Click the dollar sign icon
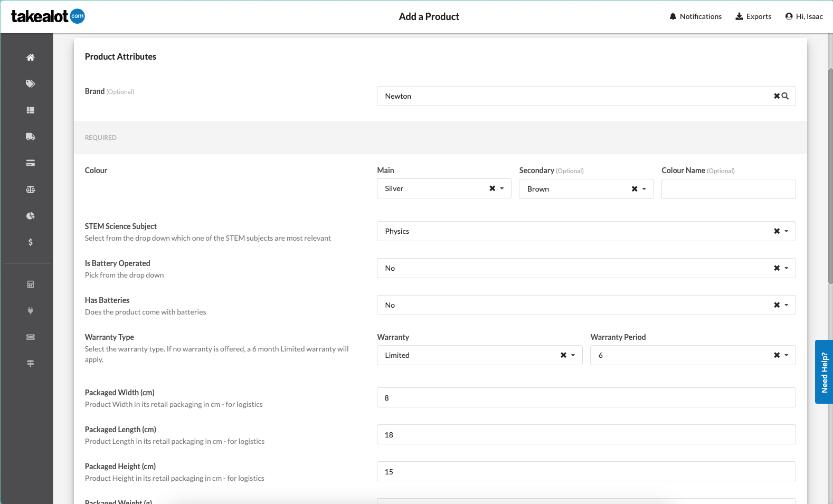Image resolution: width=833 pixels, height=504 pixels. click(x=31, y=242)
